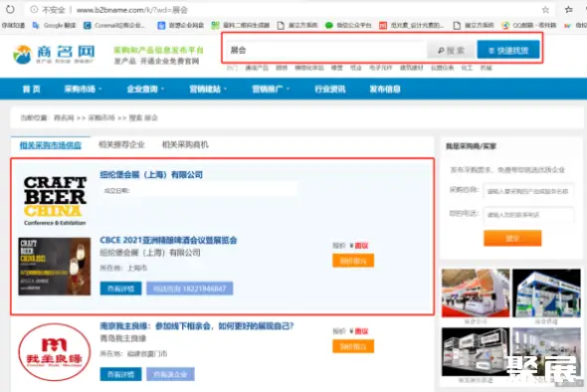
Task: Open the Google 翻译 bookmark icon
Action: [x=36, y=25]
